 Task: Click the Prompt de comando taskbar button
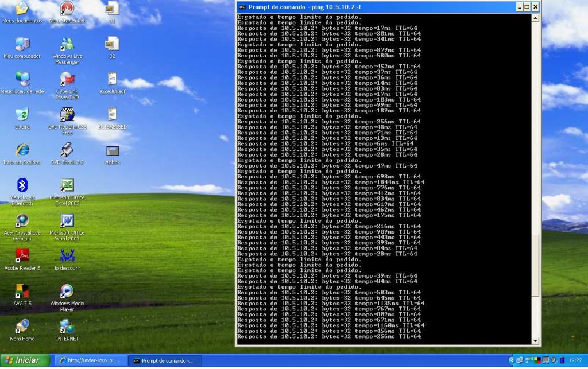[165, 361]
